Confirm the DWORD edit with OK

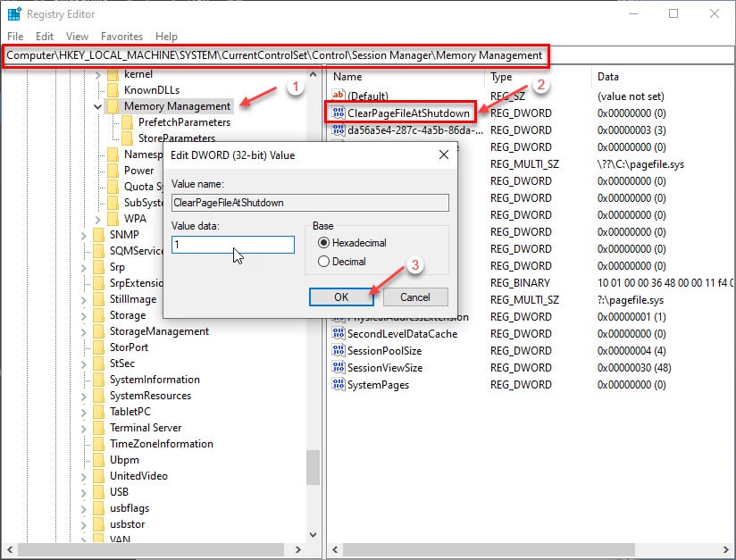[341, 297]
